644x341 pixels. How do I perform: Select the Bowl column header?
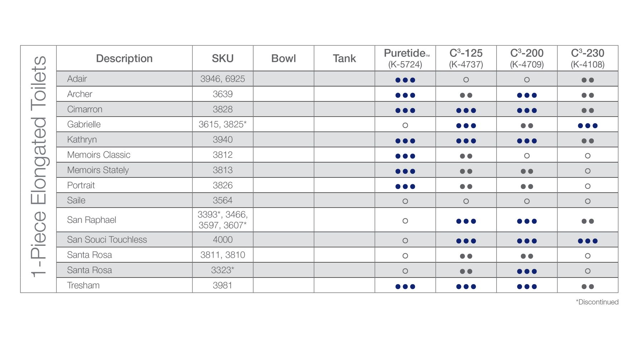coord(283,58)
